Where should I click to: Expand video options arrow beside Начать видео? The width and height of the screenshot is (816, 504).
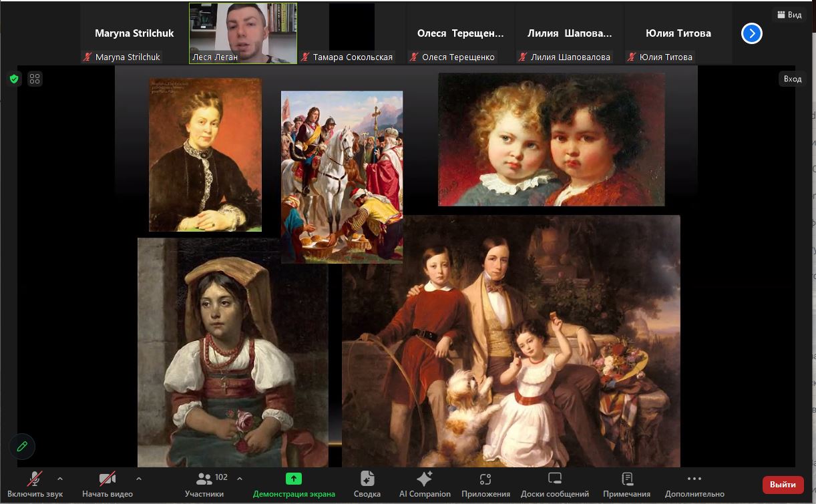[x=139, y=479]
